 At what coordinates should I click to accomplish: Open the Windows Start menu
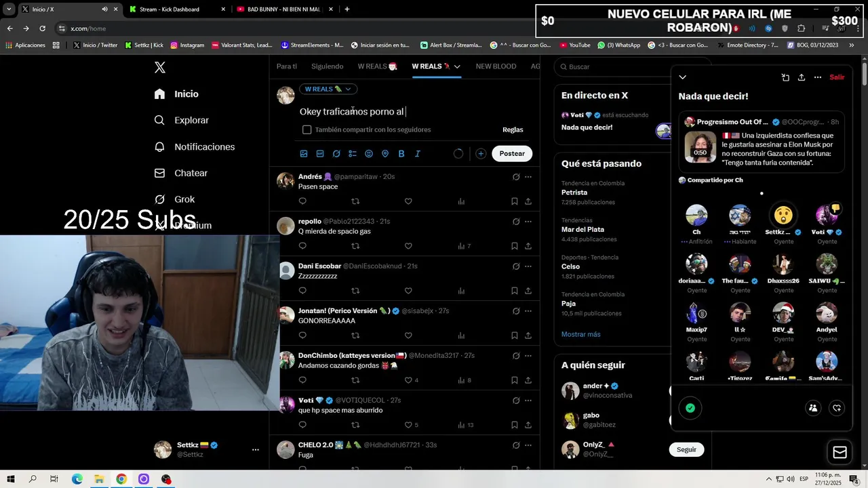point(11,479)
